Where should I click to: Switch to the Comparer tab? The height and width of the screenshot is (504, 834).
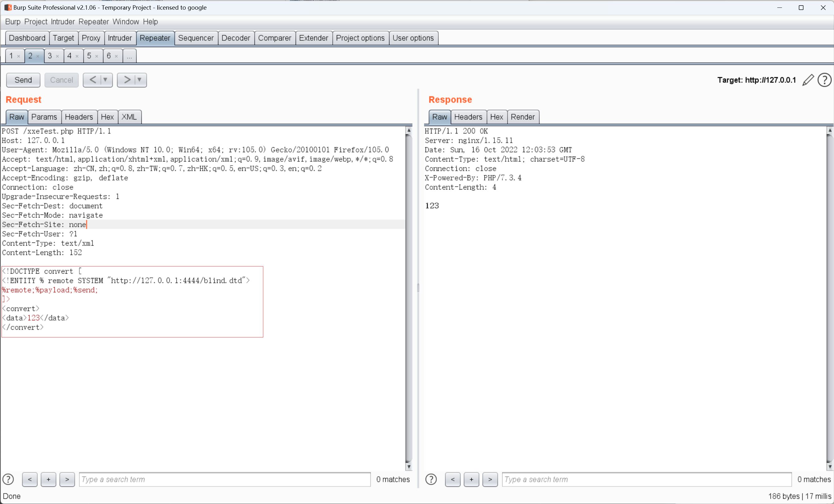coord(275,38)
